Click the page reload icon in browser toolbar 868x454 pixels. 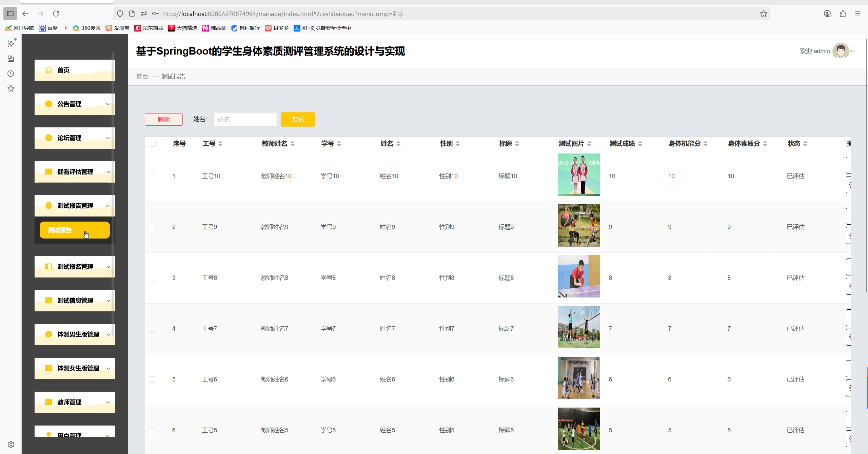point(56,14)
